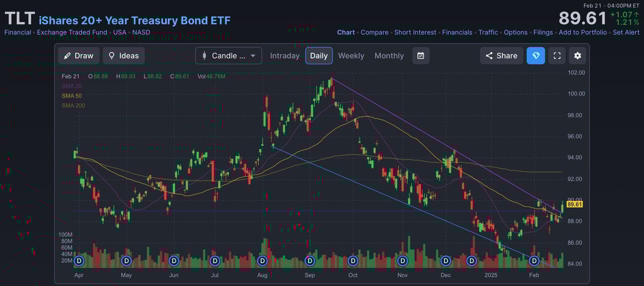
Task: Click the dividend marker near July
Action: [215, 261]
